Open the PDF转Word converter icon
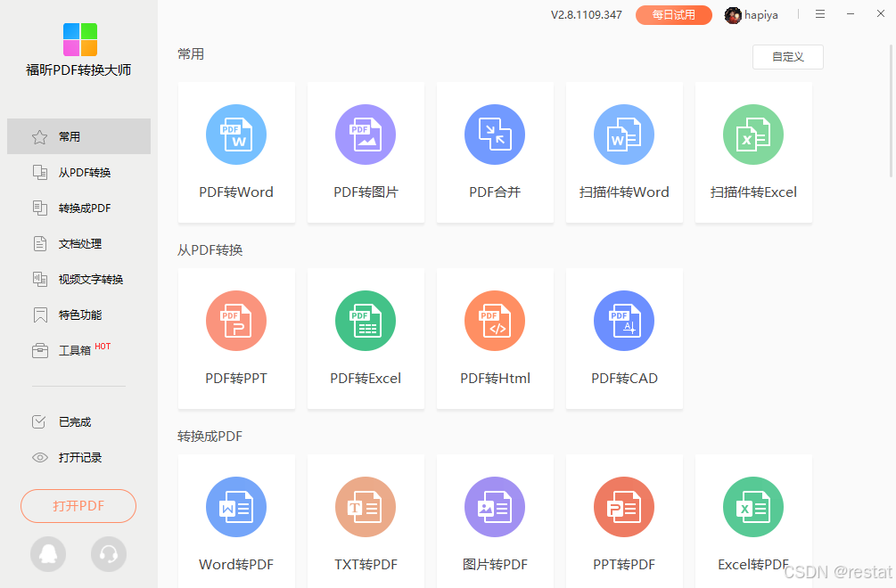Screen dimensions: 896x588 (x=236, y=135)
